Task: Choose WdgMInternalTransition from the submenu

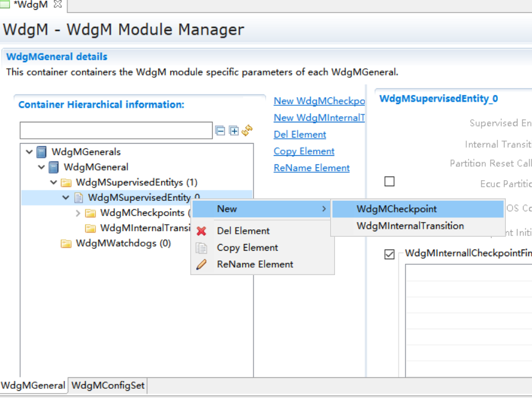Action: pyautogui.click(x=410, y=226)
